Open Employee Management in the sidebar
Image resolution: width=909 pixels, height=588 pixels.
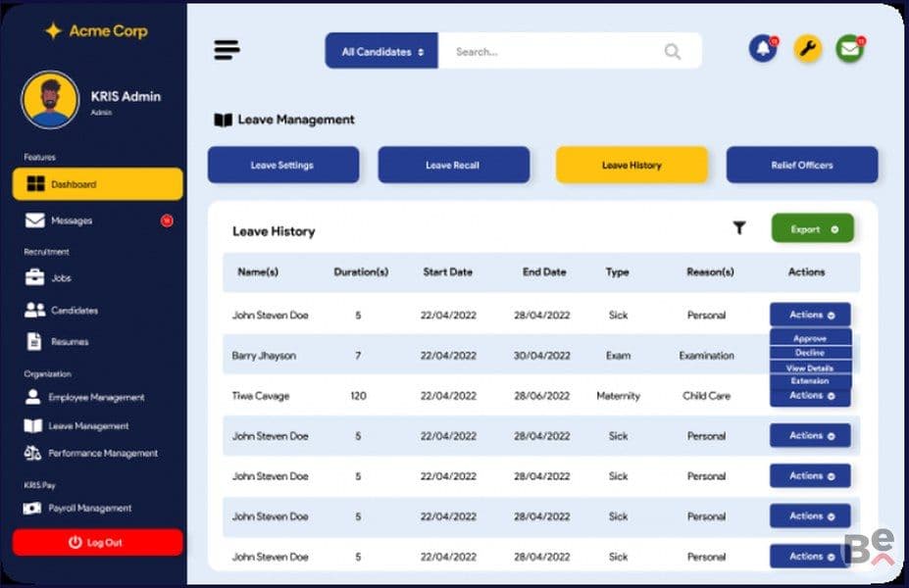click(x=84, y=398)
